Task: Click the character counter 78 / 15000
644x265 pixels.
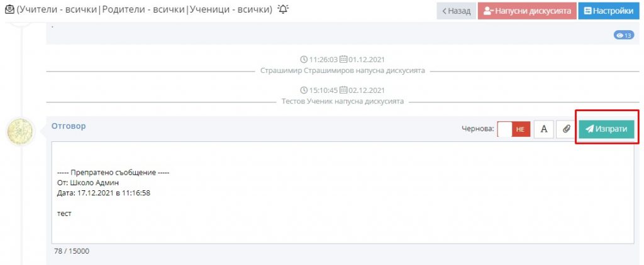Action: pos(72,251)
